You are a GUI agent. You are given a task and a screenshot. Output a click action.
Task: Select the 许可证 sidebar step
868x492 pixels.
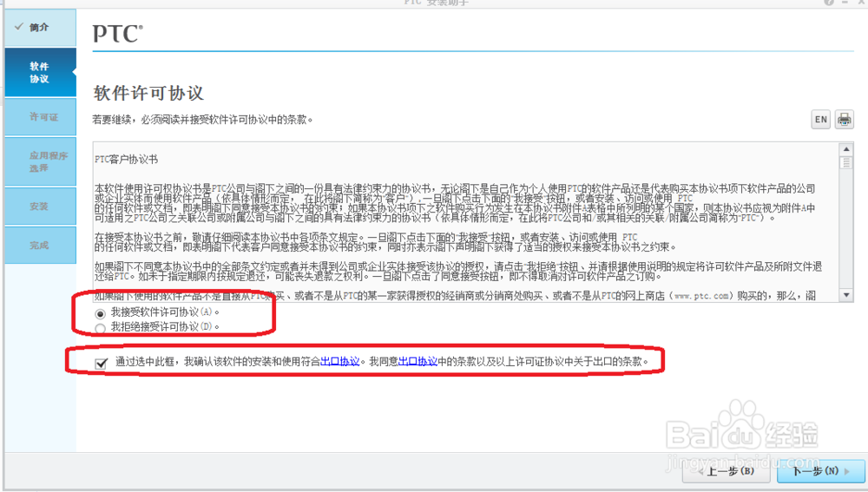pyautogui.click(x=41, y=117)
